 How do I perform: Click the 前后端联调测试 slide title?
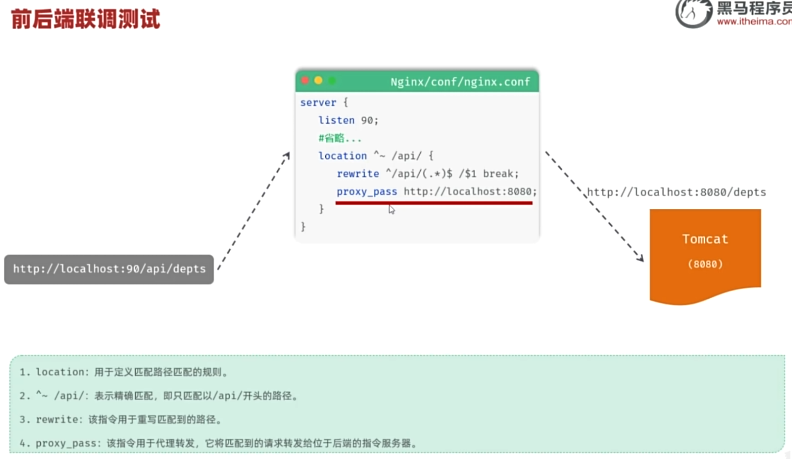(85, 19)
